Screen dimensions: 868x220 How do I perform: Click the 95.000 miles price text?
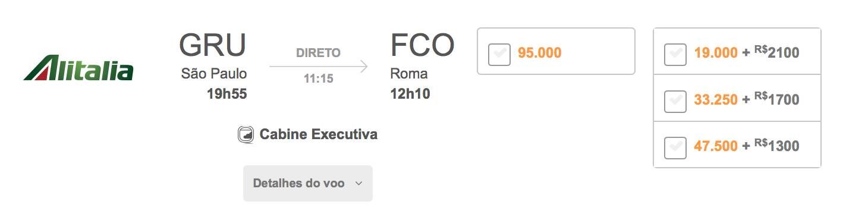point(539,53)
